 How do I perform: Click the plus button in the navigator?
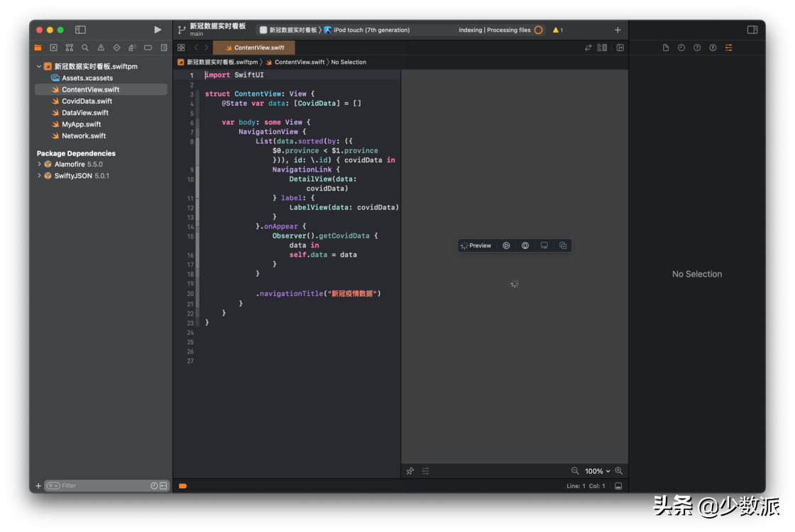click(38, 486)
